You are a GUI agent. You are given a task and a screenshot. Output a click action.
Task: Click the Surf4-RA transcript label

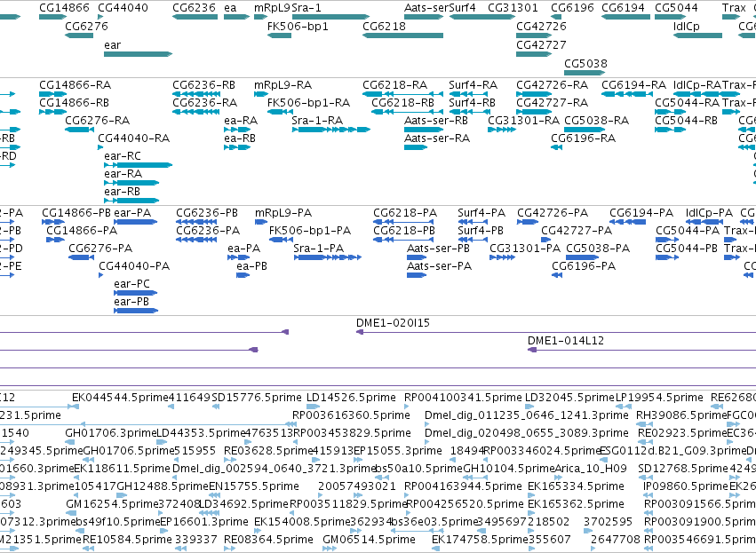(473, 85)
